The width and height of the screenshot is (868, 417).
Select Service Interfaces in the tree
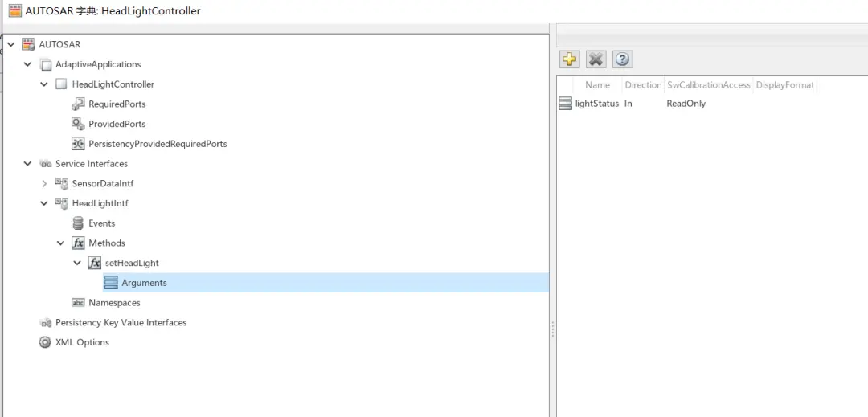92,164
